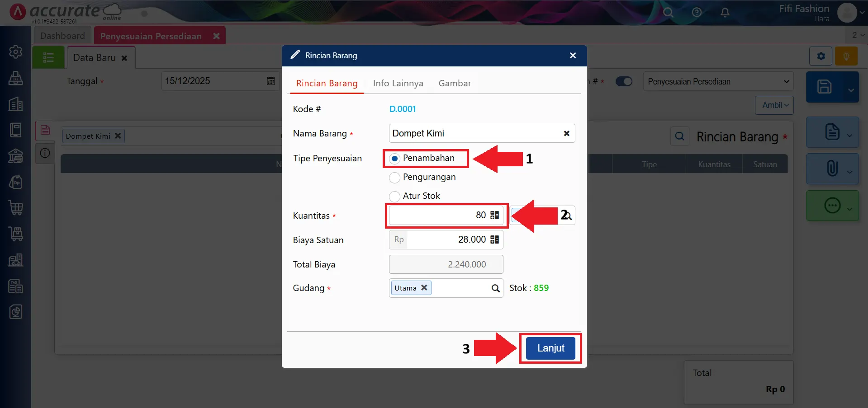868x408 pixels.
Task: Toggle the auto-number switch
Action: pyautogui.click(x=624, y=81)
